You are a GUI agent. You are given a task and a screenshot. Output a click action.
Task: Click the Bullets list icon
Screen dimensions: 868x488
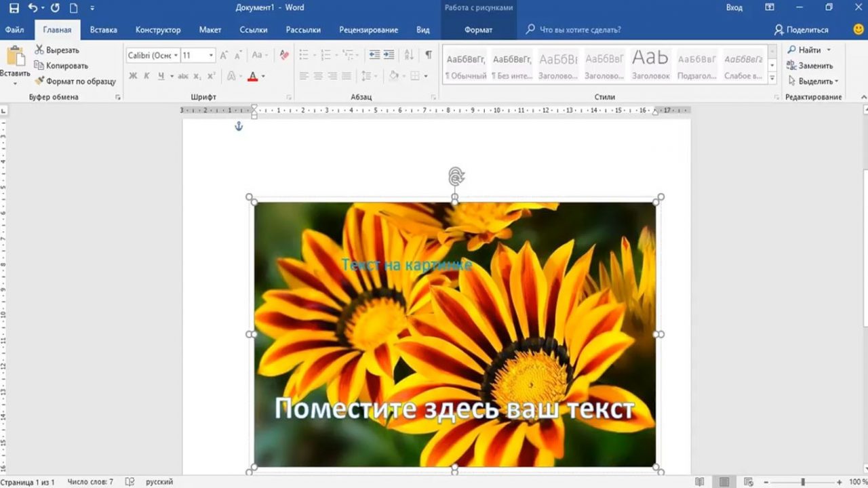coord(304,55)
